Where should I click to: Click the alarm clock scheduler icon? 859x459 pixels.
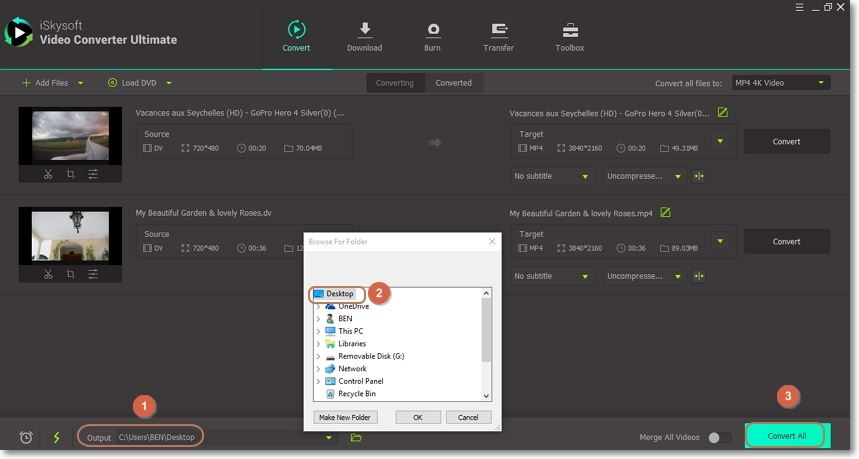[26, 437]
